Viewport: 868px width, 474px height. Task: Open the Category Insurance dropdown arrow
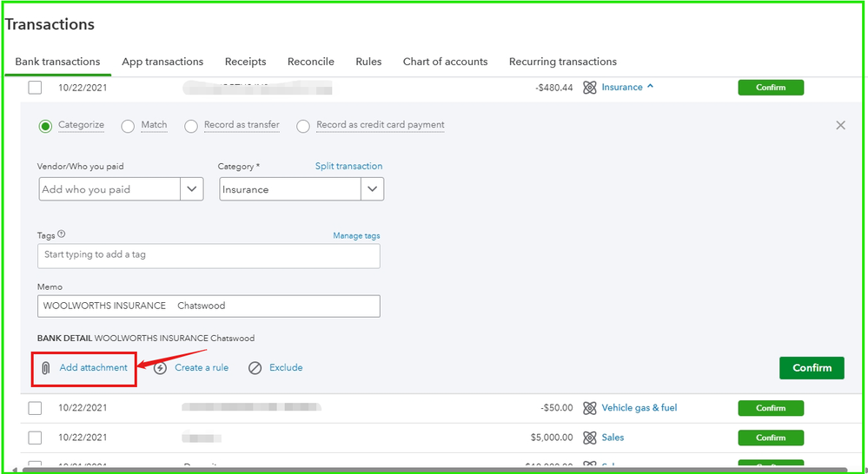[x=372, y=189]
